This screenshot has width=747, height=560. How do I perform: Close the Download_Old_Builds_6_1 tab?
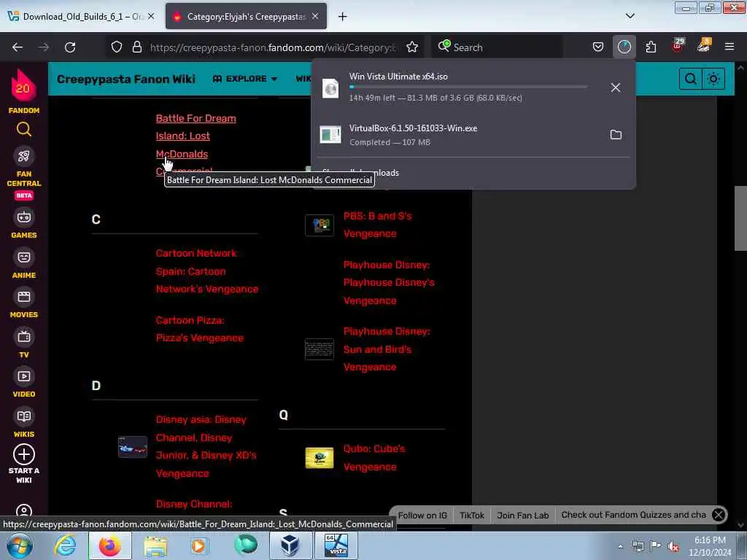click(x=151, y=16)
